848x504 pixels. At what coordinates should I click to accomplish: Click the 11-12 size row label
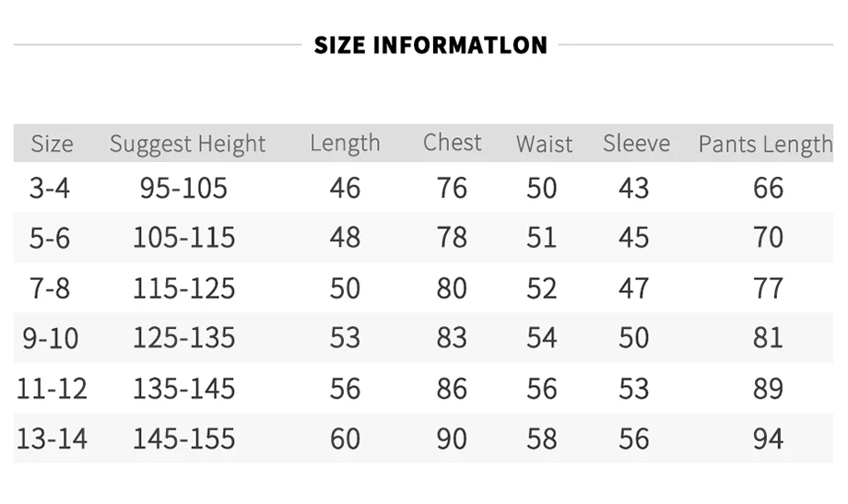coord(52,388)
